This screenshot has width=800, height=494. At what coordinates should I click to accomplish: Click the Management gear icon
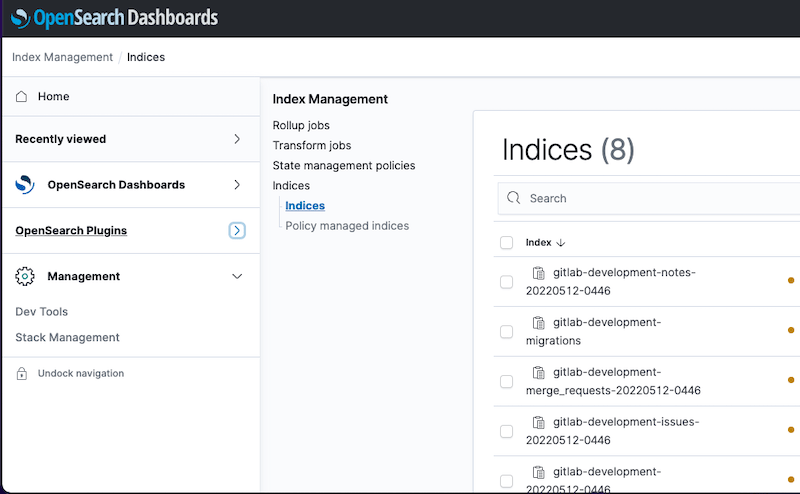click(x=26, y=276)
